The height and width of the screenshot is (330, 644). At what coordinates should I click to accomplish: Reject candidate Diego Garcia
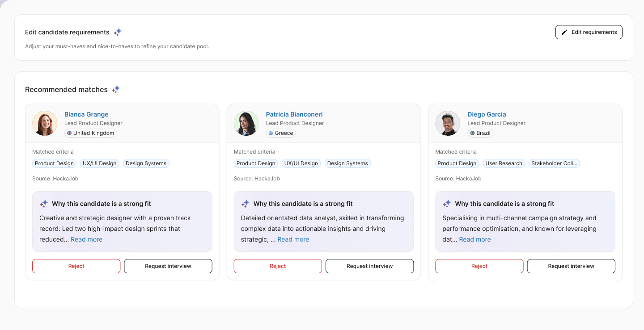pos(479,266)
